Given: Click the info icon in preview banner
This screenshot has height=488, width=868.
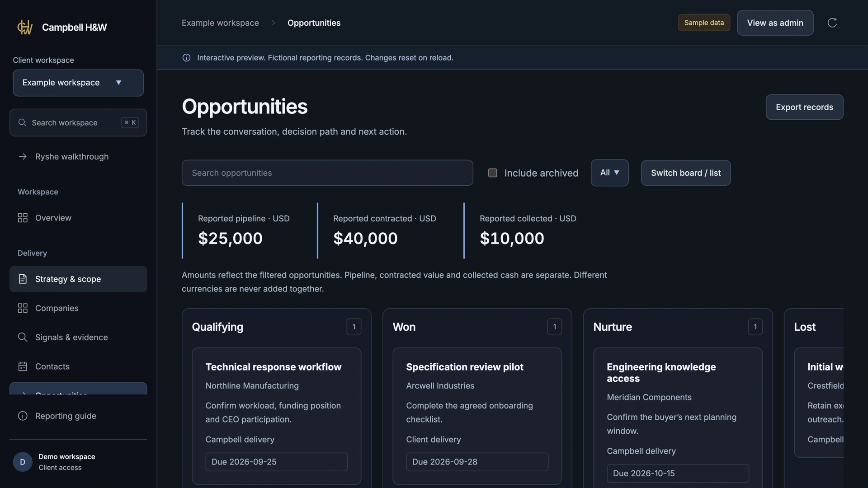Looking at the screenshot, I should point(186,58).
